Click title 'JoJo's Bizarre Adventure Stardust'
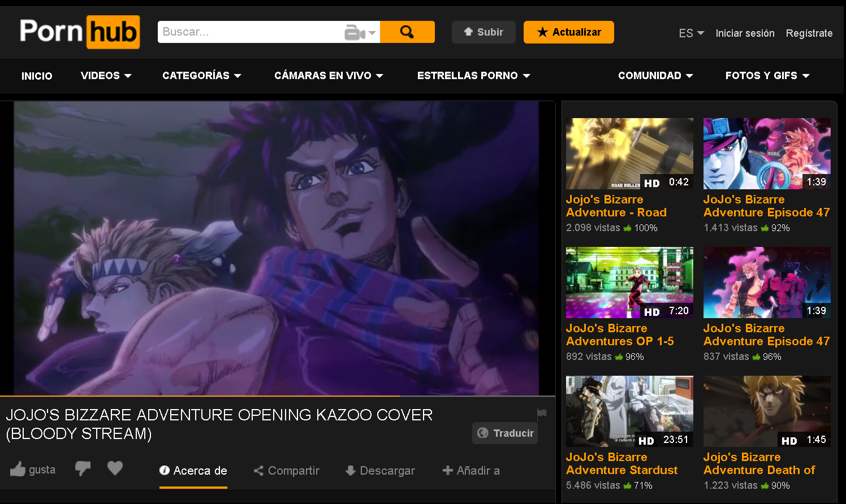 (621, 464)
